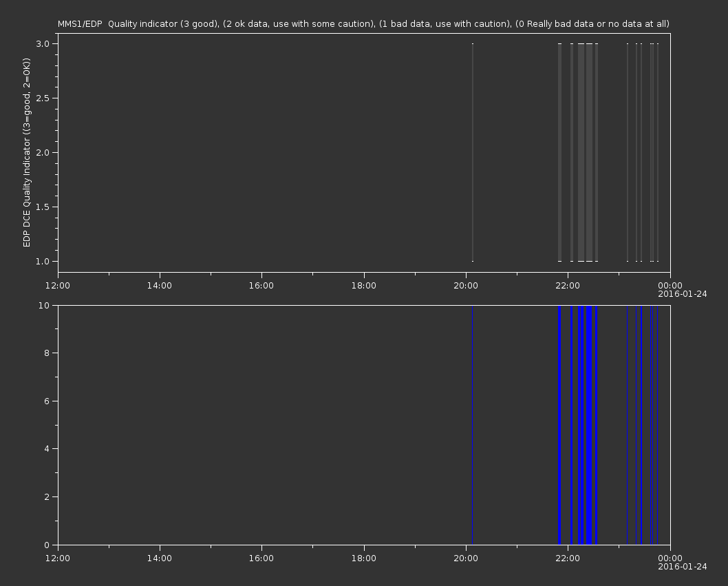The width and height of the screenshot is (728, 586).
Task: Click the 1.0 tick label on quality plot
Action: point(43,261)
